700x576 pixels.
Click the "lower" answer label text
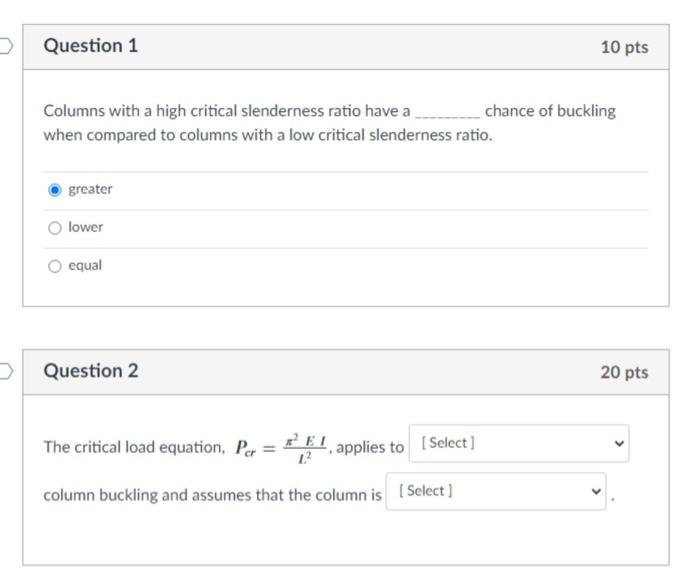point(85,227)
